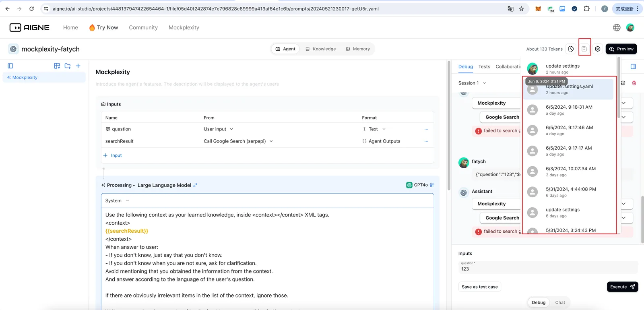
Task: Switch to Chat mode at the bottom
Action: coord(560,302)
